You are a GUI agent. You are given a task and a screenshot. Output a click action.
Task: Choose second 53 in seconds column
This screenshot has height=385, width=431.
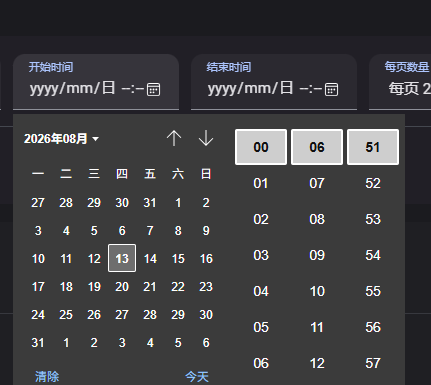(x=373, y=219)
